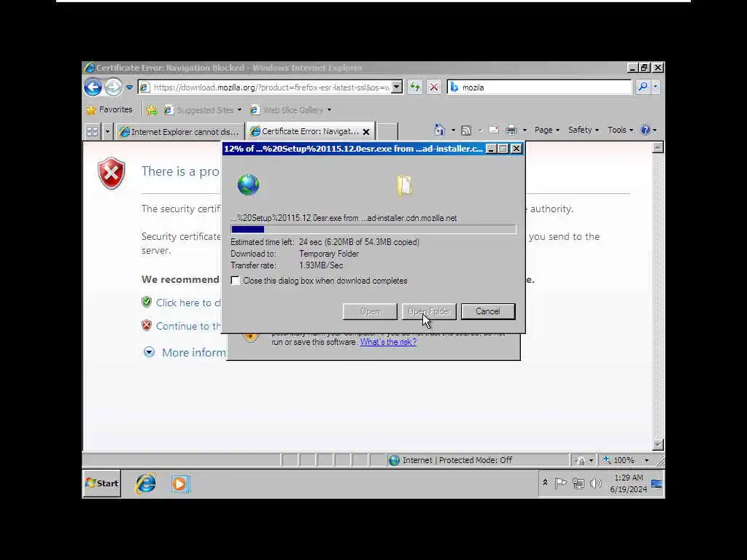Screen dimensions: 747x560
Task: Open the Page menu
Action: point(546,130)
